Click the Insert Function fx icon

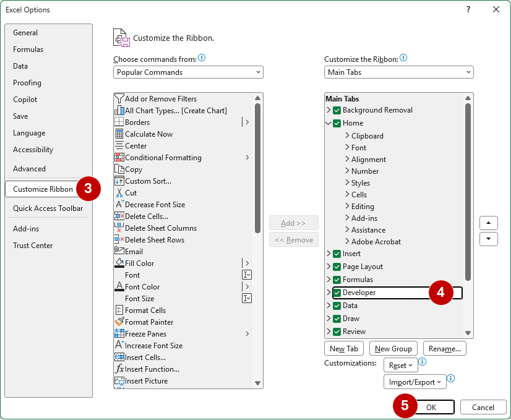tap(119, 369)
